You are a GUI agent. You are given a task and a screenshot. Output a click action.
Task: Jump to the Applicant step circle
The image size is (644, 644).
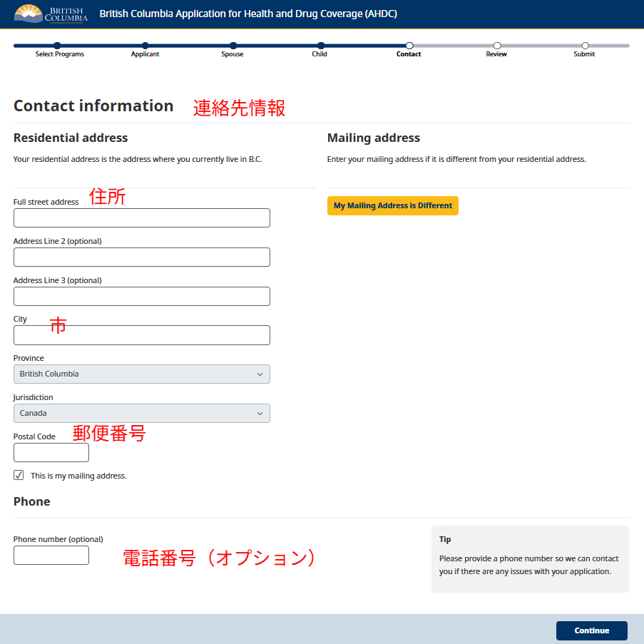145,46
